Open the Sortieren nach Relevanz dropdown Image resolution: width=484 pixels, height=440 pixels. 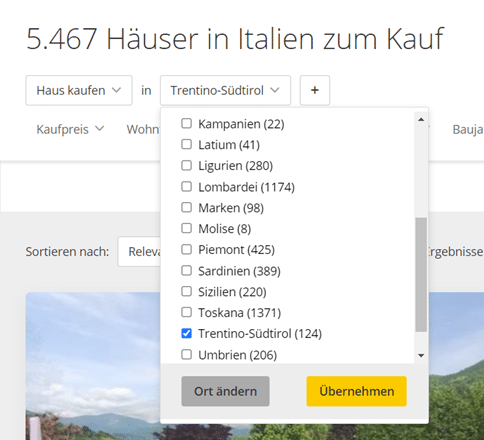point(139,252)
